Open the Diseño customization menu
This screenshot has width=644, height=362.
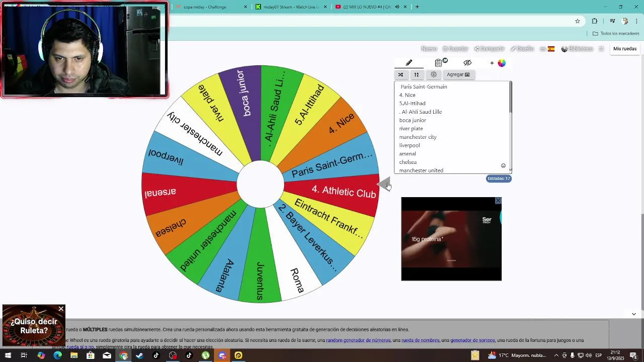pos(522,49)
